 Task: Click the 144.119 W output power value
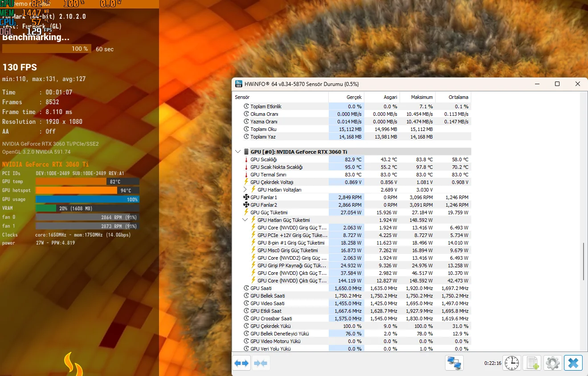point(350,281)
